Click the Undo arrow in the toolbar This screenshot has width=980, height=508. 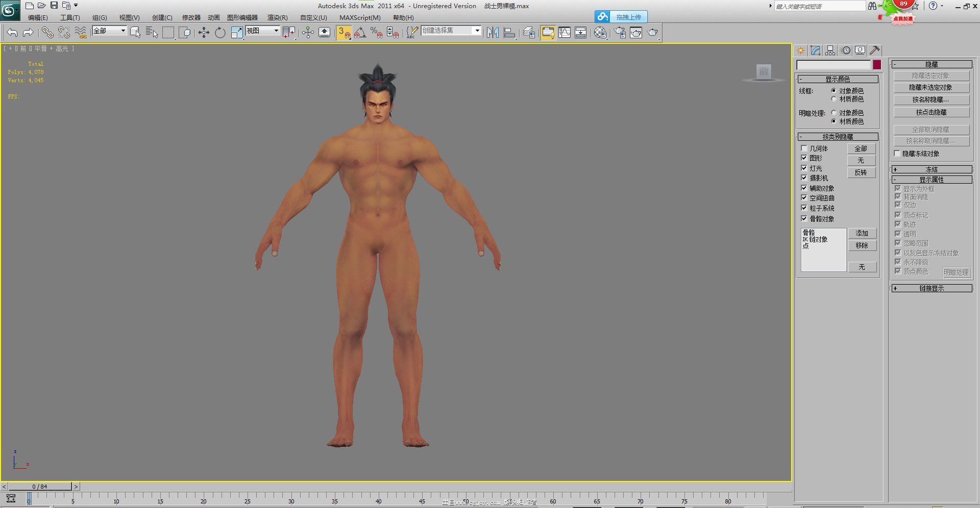tap(12, 33)
